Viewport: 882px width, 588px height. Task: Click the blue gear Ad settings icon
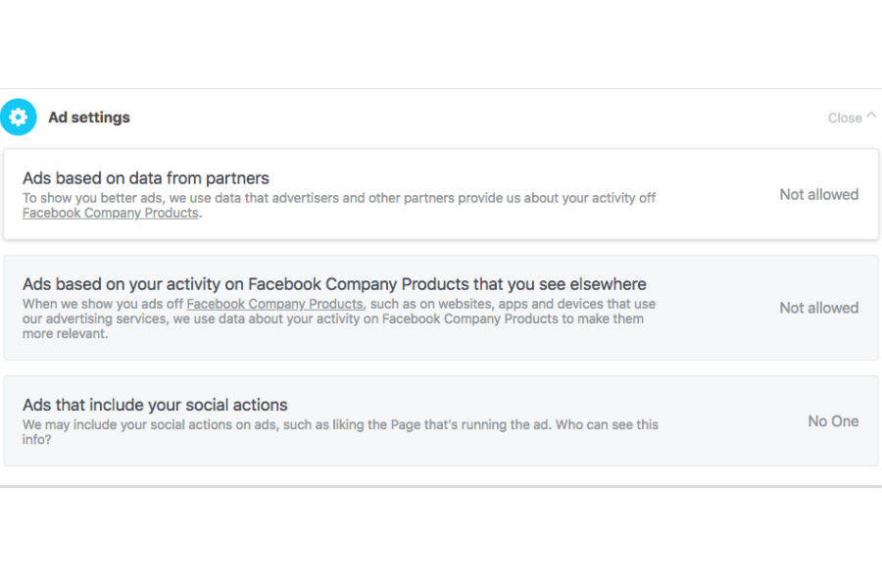point(19,118)
